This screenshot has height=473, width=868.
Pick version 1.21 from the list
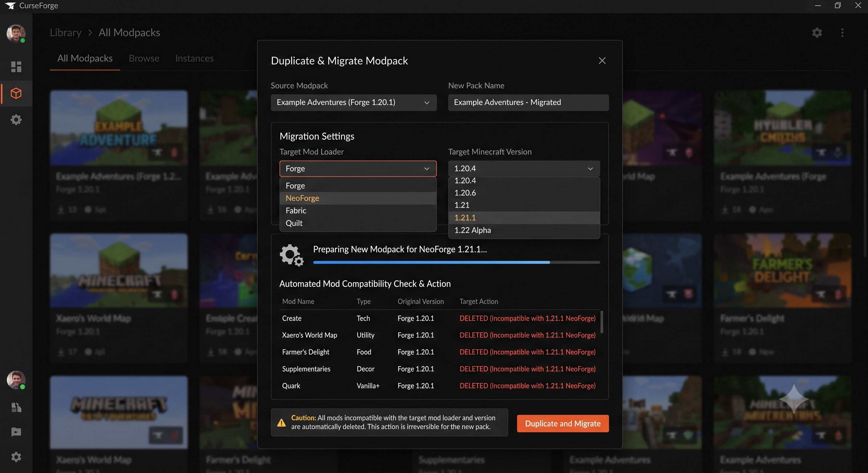(524, 205)
